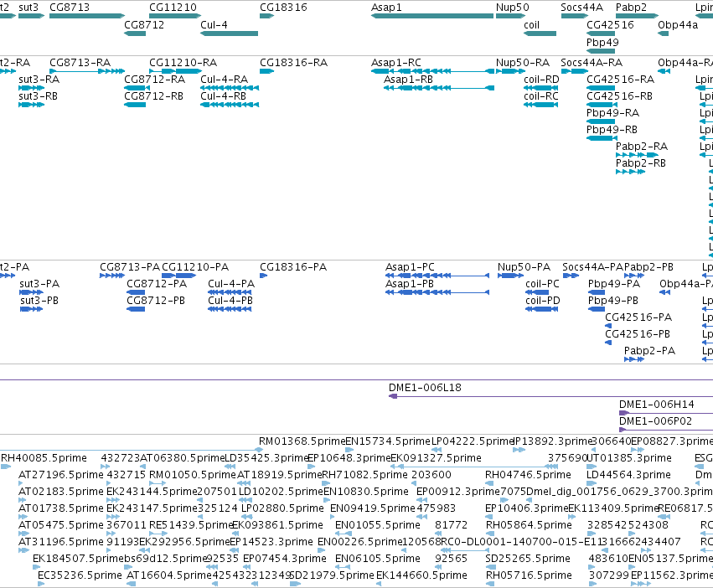This screenshot has height=588, width=713.
Task: Click EST RH04746.5prime
Action: point(528,475)
